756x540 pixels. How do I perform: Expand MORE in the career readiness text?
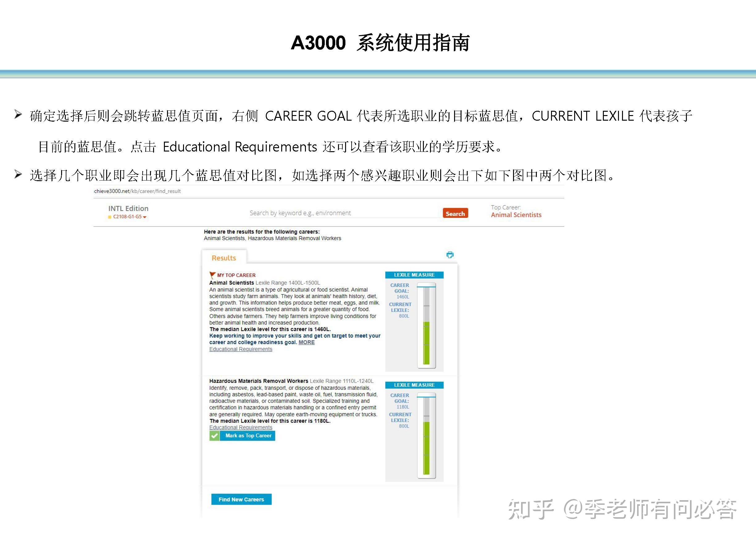pyautogui.click(x=306, y=342)
